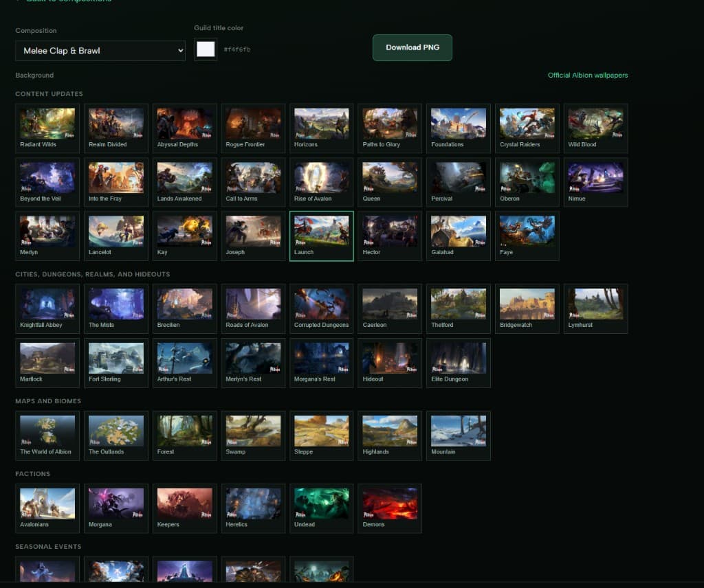Pick the Abyssal Depths background
The image size is (704, 588).
(184, 128)
